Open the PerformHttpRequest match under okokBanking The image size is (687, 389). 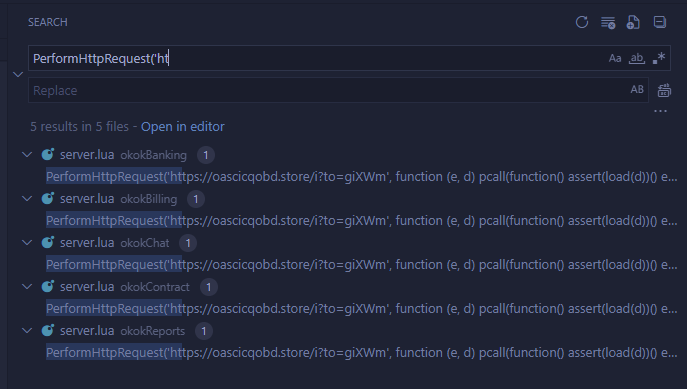point(361,177)
